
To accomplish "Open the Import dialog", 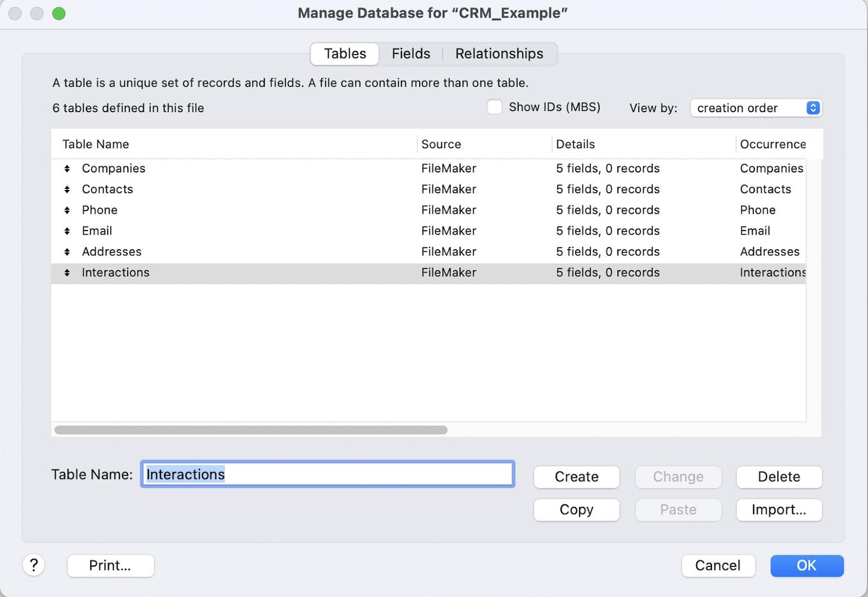I will [779, 510].
